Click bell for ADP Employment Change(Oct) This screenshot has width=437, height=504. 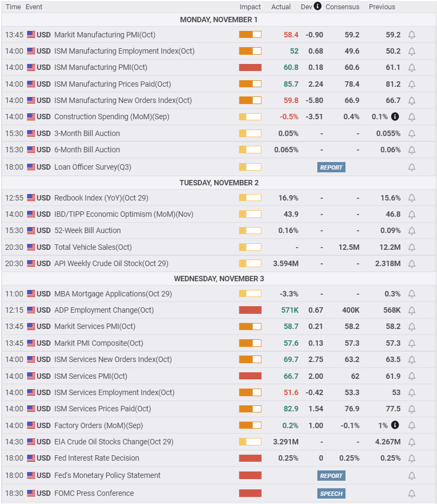[412, 310]
